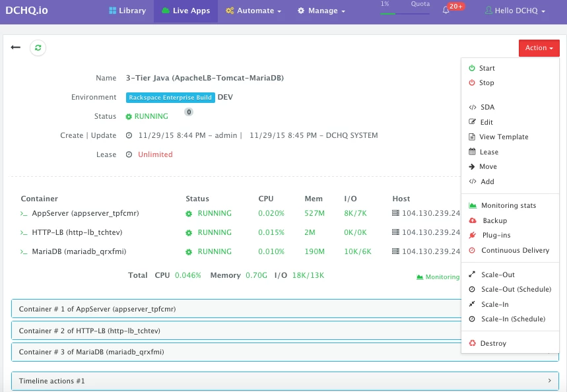The width and height of the screenshot is (567, 392).
Task: Expand Container # 2 of HTTP-LB panel
Action: pos(236,331)
